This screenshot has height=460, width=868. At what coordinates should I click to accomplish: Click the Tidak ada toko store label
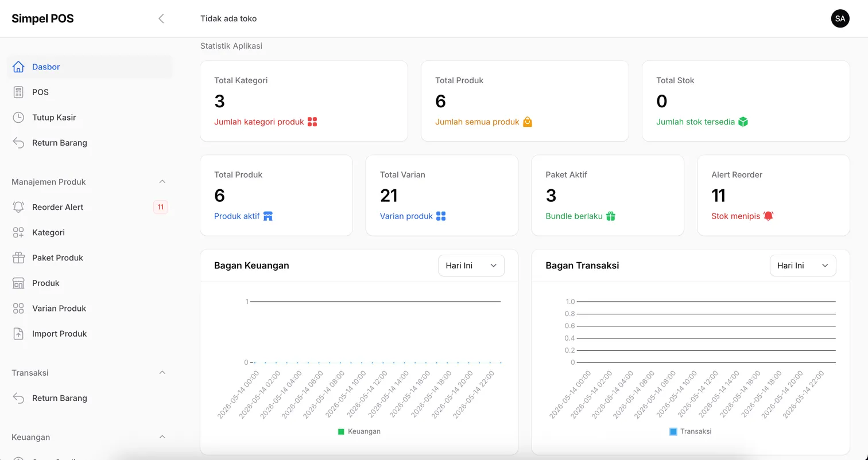coord(228,18)
